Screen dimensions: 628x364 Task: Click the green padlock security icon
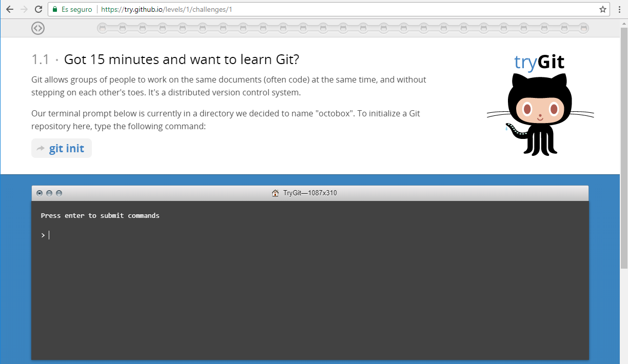coord(55,9)
